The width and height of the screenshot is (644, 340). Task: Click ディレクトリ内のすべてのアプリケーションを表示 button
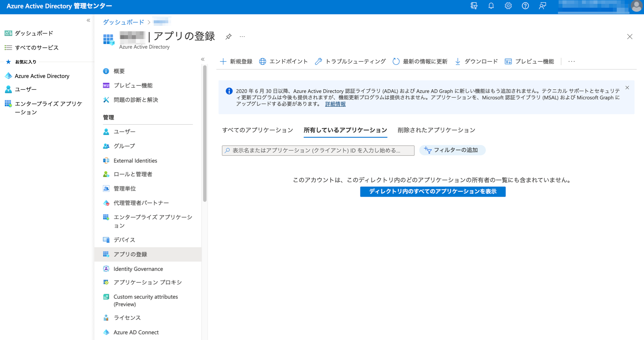coord(433,192)
